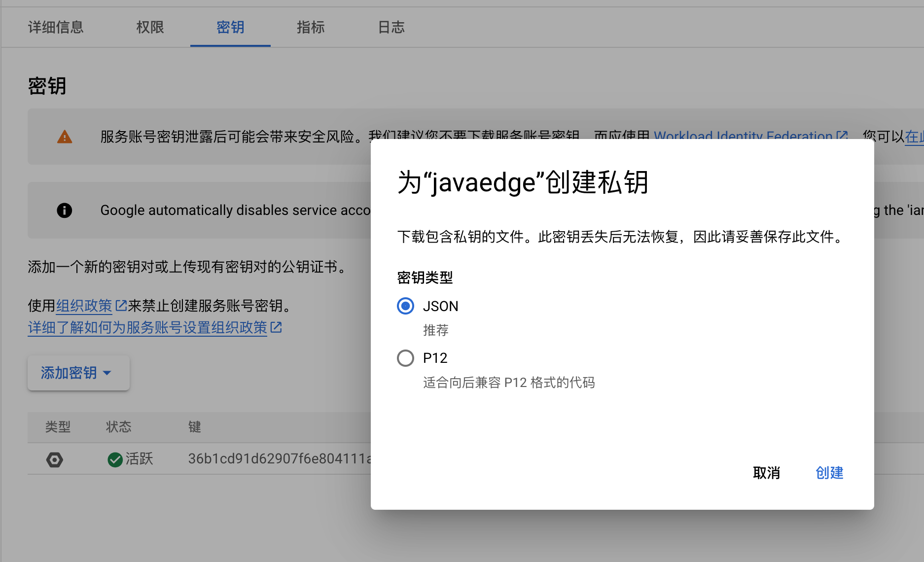Click external link icon after 详细了解 link
Screen dimensions: 924x562
pos(276,327)
